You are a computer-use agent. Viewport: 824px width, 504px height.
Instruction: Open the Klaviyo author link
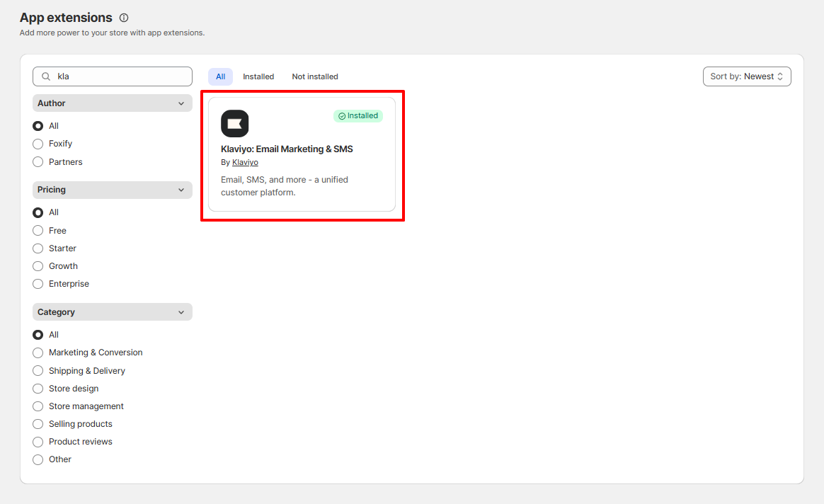point(245,162)
